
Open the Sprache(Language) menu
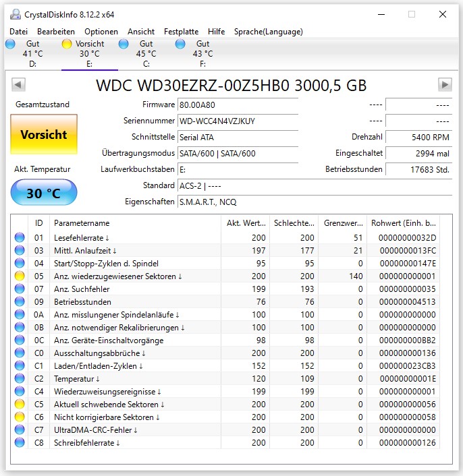[x=268, y=32]
